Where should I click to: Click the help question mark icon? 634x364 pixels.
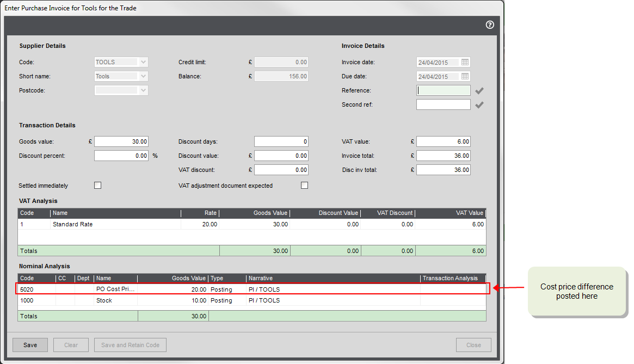(490, 24)
